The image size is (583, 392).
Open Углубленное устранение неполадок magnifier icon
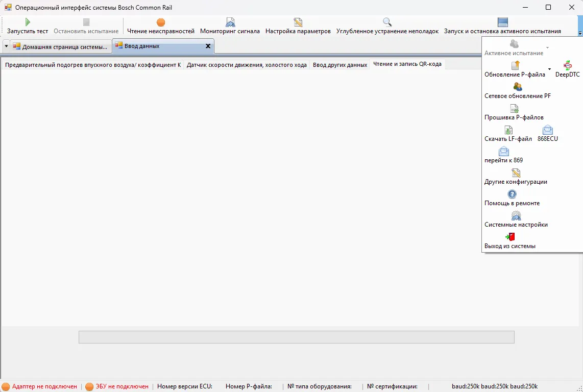387,22
